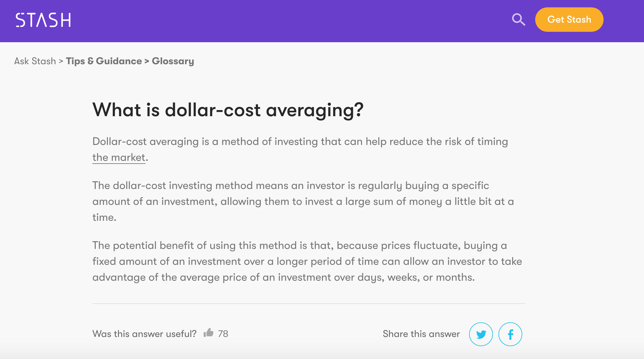Mark the answer useful with thumbs-up icon

[209, 333]
